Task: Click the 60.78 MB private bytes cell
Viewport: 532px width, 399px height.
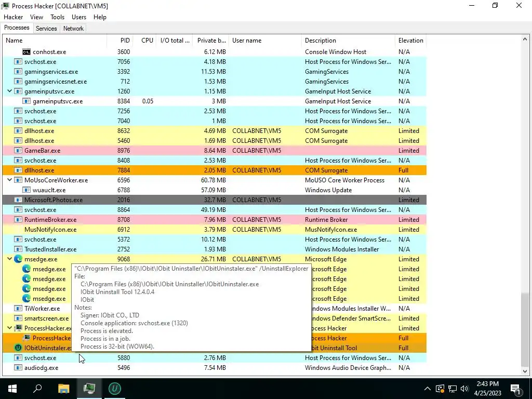Action: pos(214,180)
